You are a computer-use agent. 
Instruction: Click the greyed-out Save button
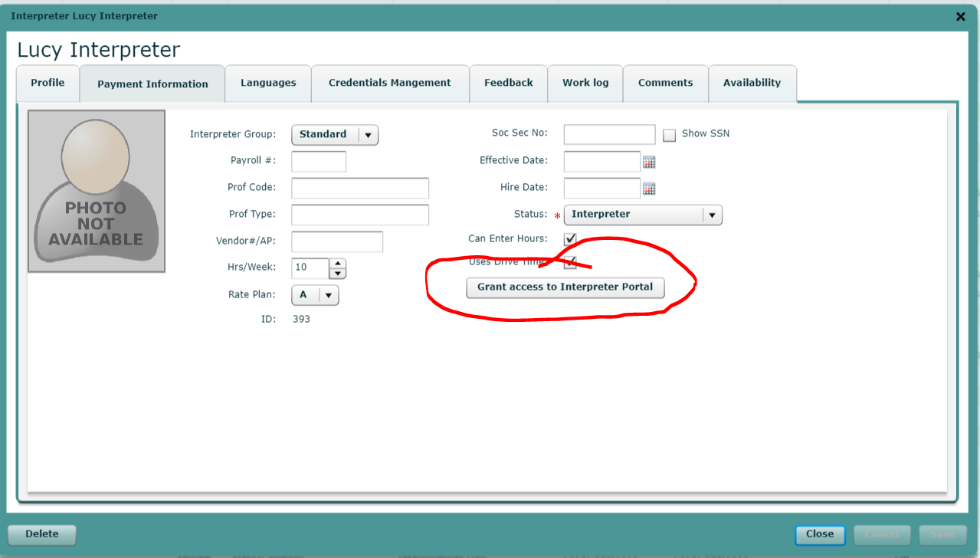point(942,534)
